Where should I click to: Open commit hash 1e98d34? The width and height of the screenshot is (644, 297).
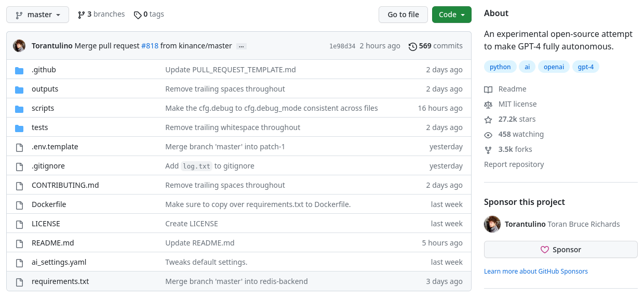point(342,46)
